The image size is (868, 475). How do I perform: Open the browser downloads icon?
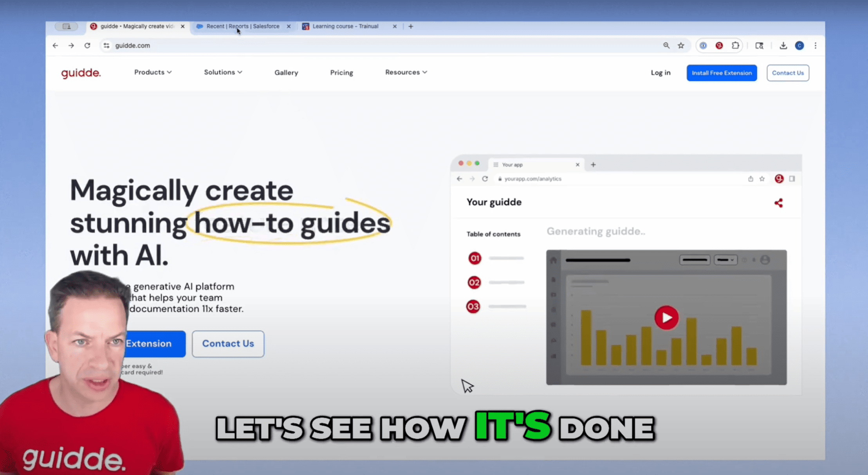pos(783,45)
